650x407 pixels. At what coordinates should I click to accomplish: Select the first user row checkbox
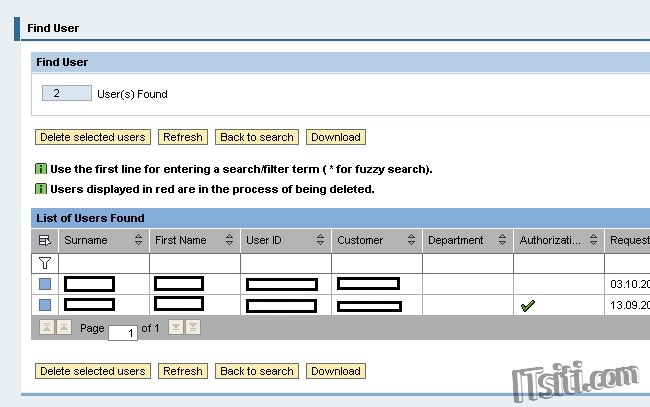point(45,284)
